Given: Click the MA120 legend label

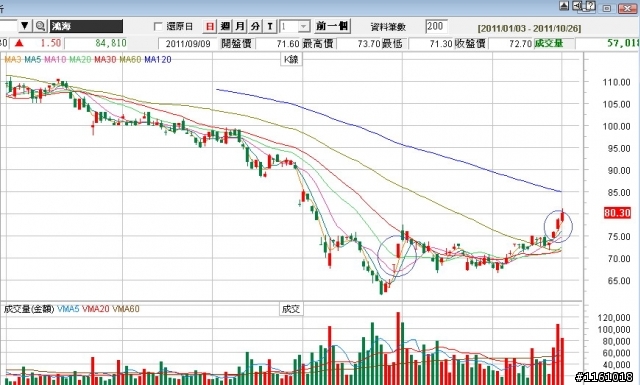Looking at the screenshot, I should 158,60.
